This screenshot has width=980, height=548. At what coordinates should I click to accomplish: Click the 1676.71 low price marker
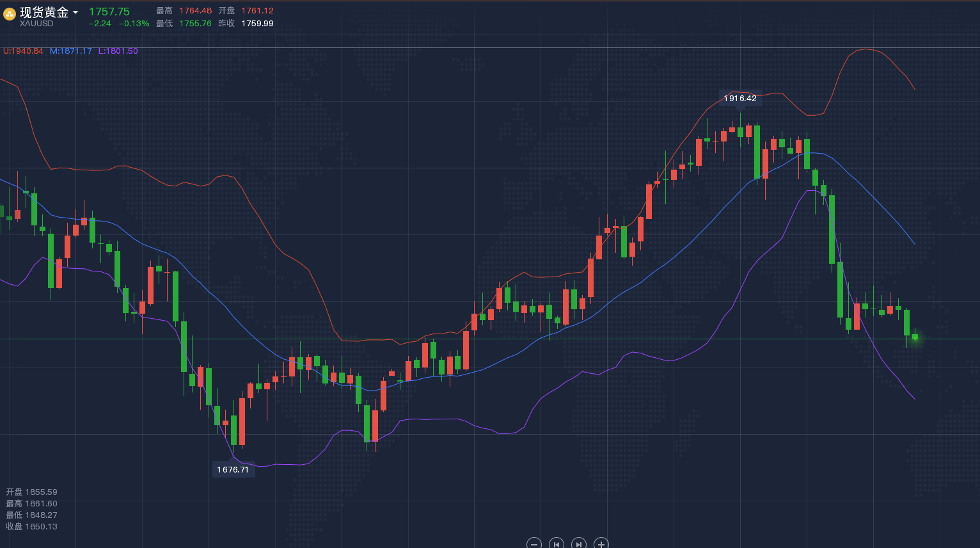coord(233,469)
